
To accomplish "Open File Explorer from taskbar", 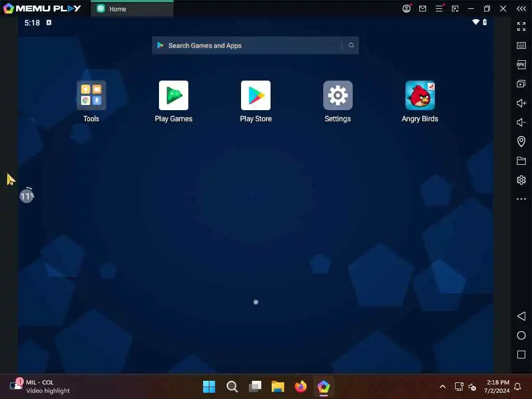I will pos(278,387).
